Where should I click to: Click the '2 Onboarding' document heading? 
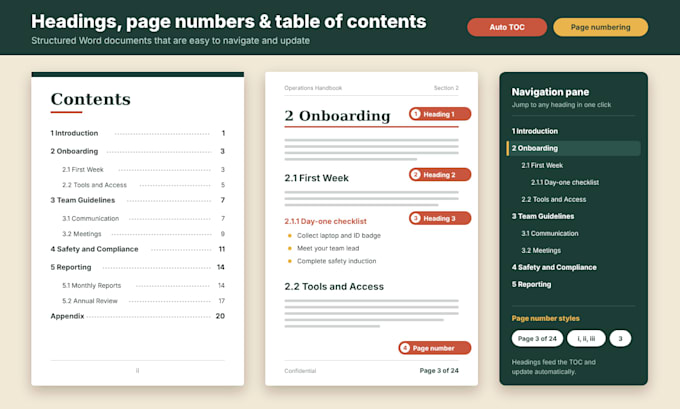[x=337, y=116]
